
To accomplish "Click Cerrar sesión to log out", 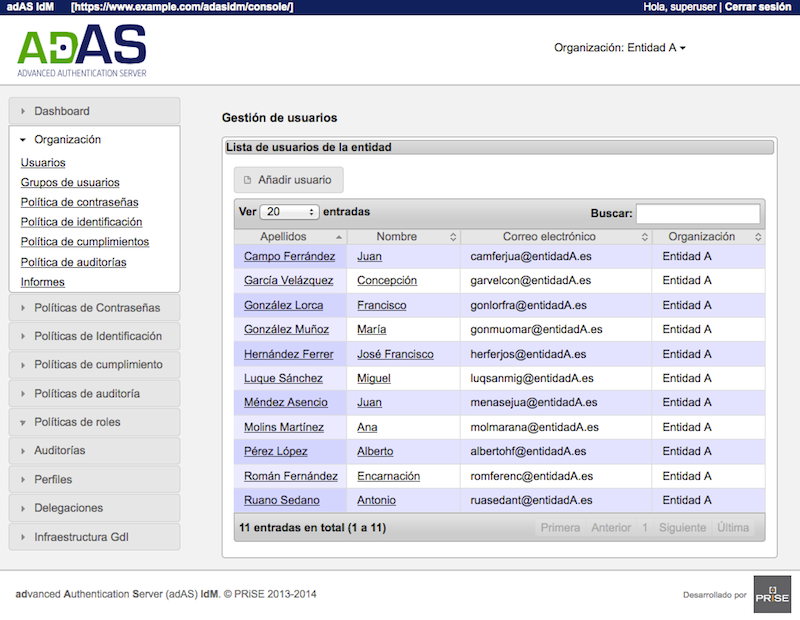I will 758,7.
